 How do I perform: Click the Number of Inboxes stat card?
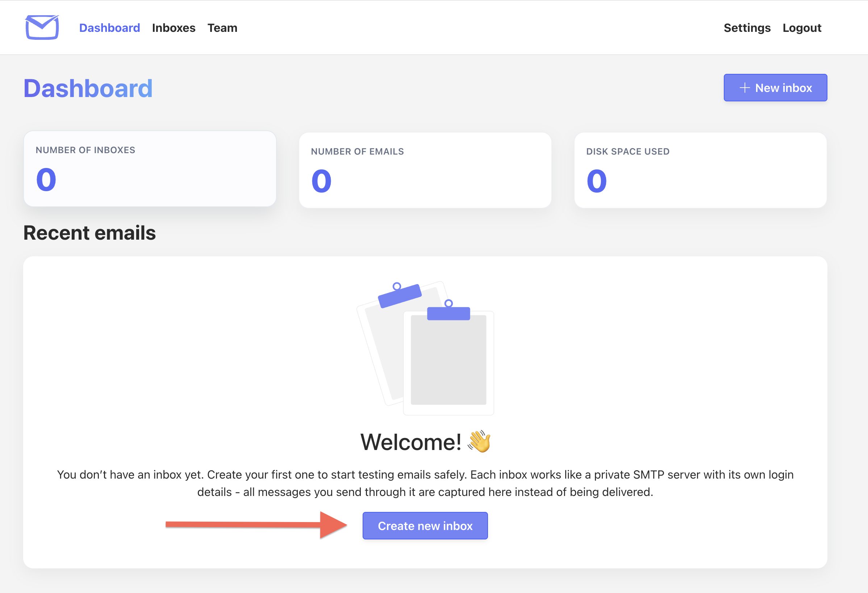click(149, 169)
